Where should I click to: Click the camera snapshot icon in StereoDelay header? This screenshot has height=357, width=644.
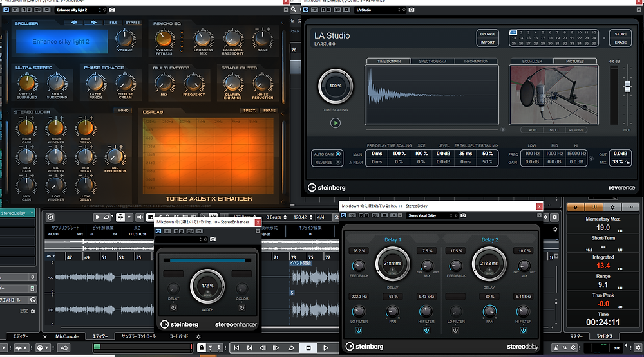[463, 215]
